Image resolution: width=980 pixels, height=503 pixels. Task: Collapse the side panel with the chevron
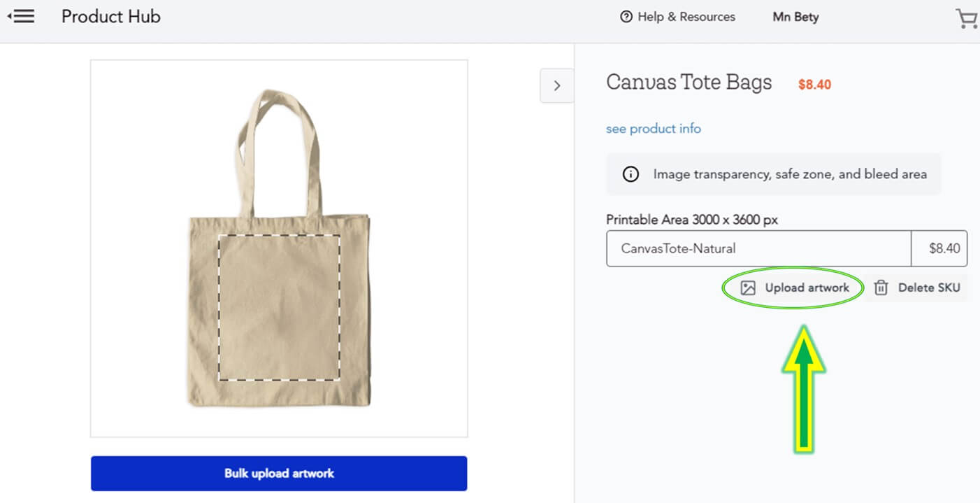coord(557,85)
